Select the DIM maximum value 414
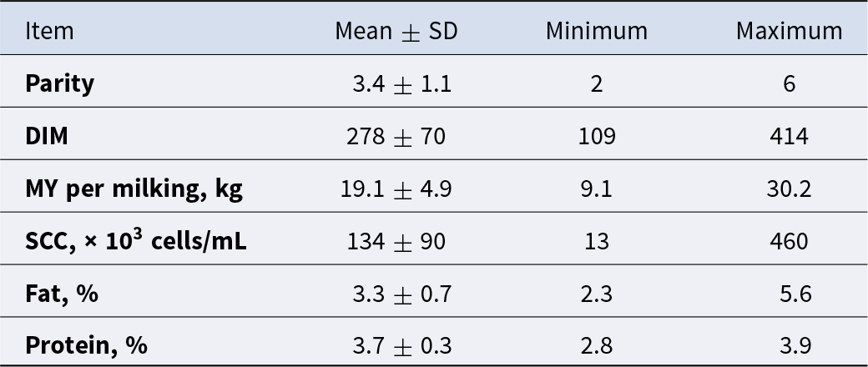The height and width of the screenshot is (367, 868). (789, 136)
